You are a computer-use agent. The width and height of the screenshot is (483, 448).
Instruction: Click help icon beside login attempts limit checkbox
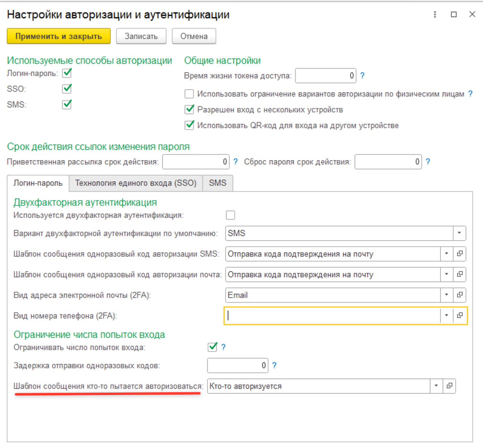[x=223, y=347]
